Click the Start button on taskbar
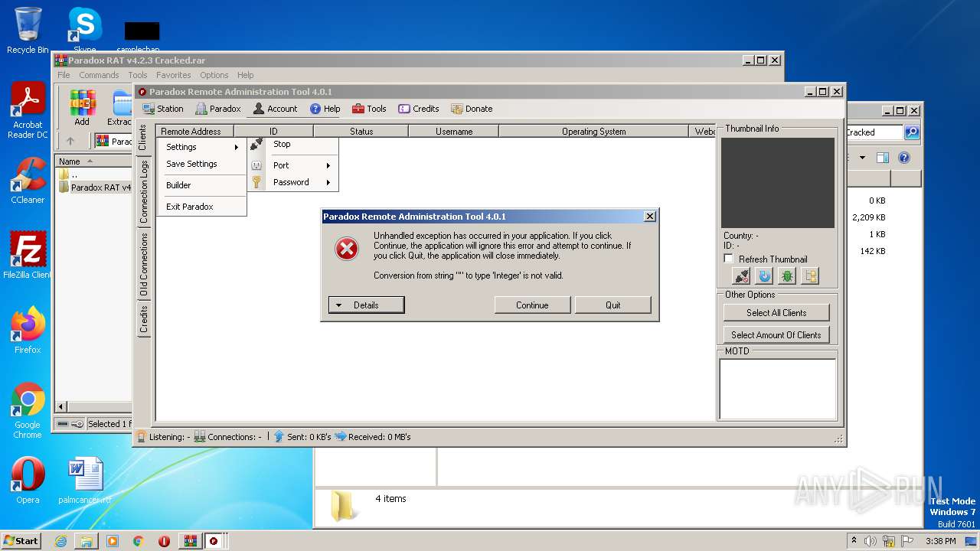 [21, 540]
